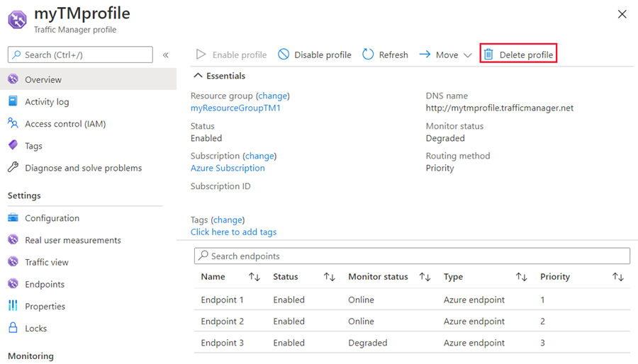This screenshot has height=364, width=638.
Task: Sort endpoints by Name column arrows
Action: pyautogui.click(x=254, y=277)
